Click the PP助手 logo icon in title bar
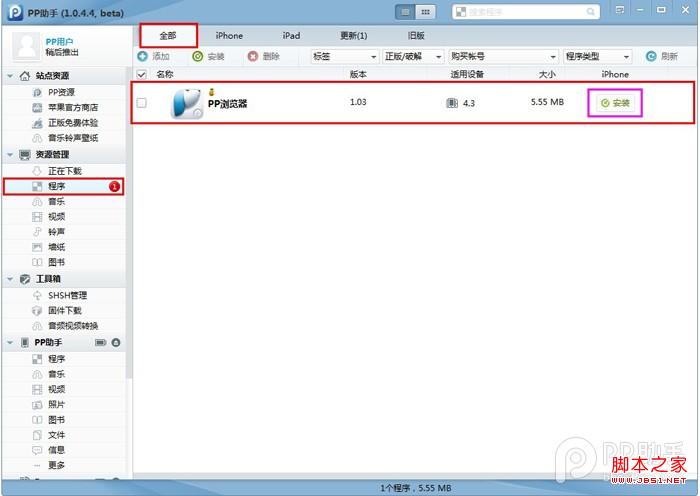The width and height of the screenshot is (700, 496). (15, 12)
